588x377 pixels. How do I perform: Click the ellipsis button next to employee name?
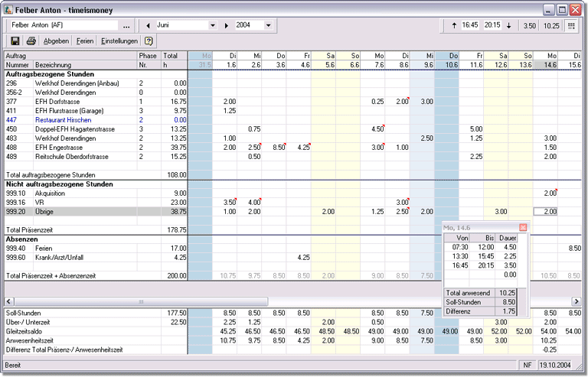126,25
